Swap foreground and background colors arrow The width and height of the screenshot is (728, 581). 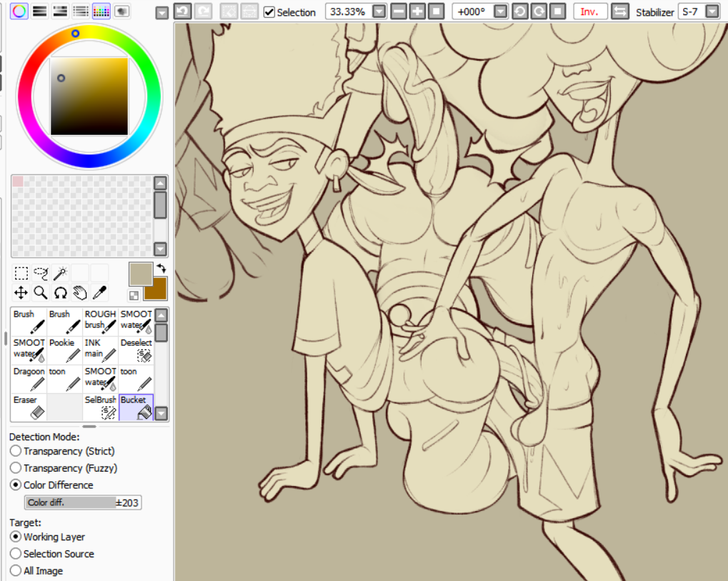161,267
